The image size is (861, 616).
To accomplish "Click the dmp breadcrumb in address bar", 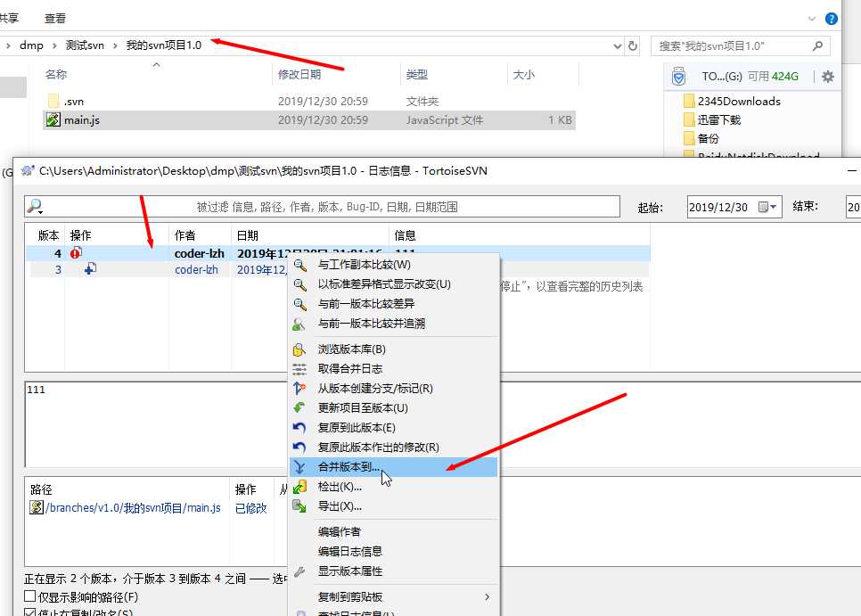I will tap(31, 45).
